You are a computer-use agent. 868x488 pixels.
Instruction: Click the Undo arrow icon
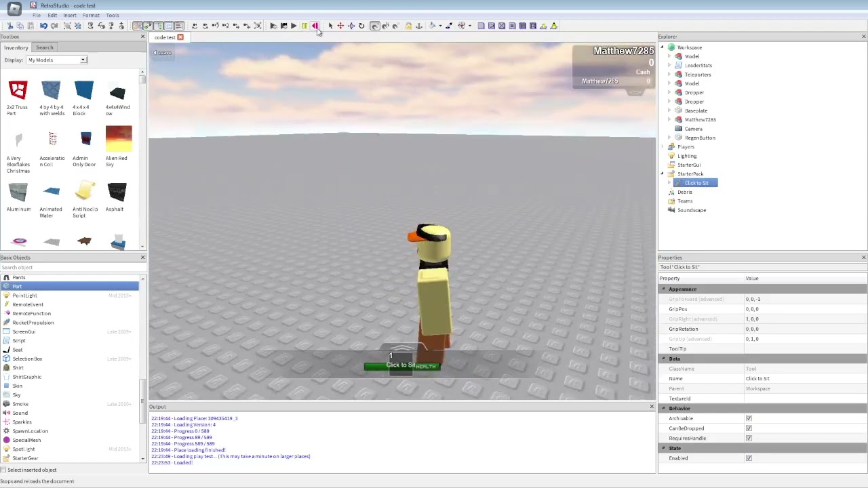tap(43, 26)
